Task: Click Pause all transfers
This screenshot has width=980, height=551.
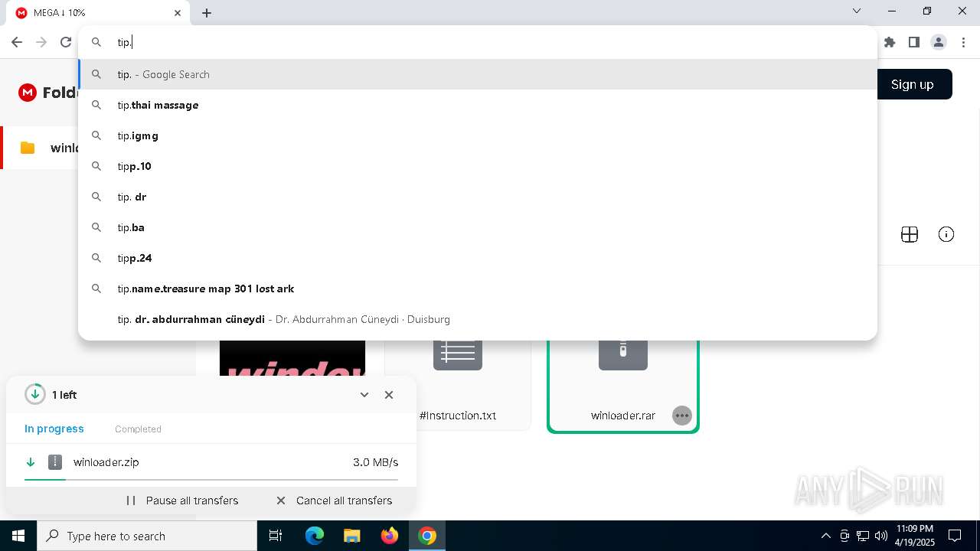Action: 182,500
